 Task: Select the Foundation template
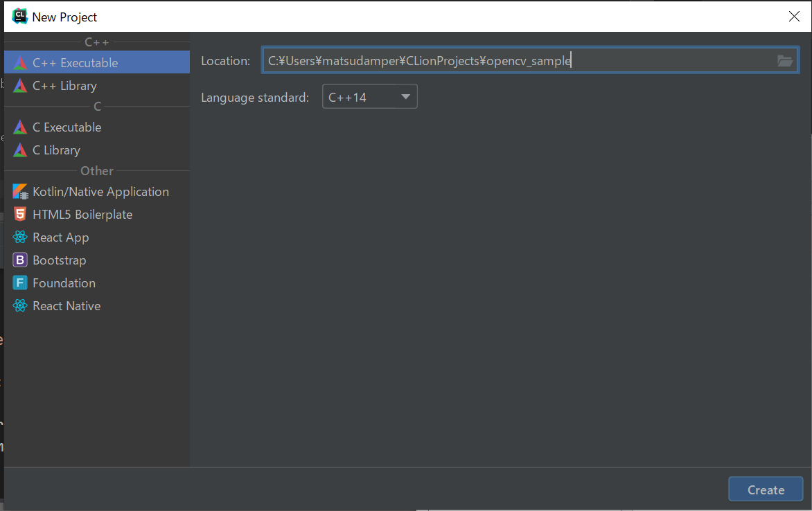[x=97, y=283]
